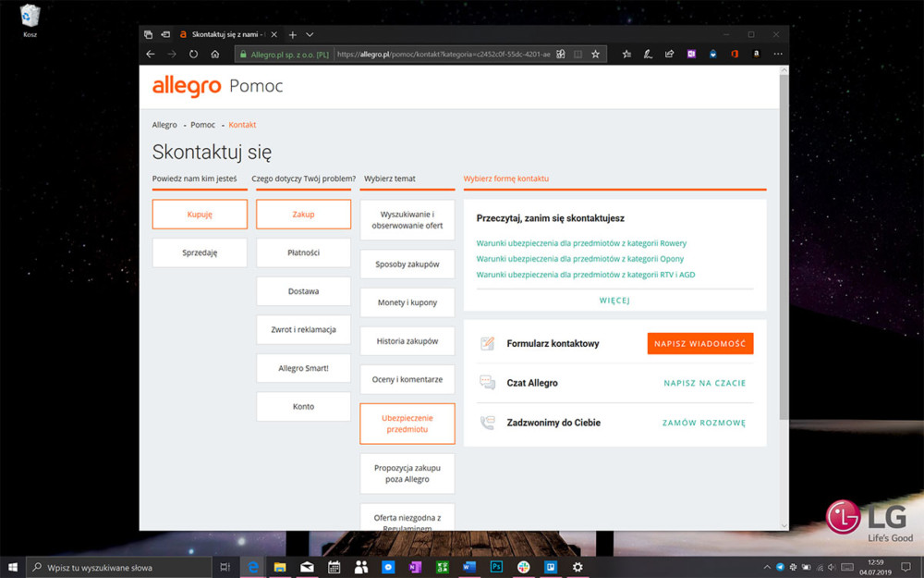Switch to the Skontaktuj się z nami tab
The image size is (924, 578).
click(227, 35)
